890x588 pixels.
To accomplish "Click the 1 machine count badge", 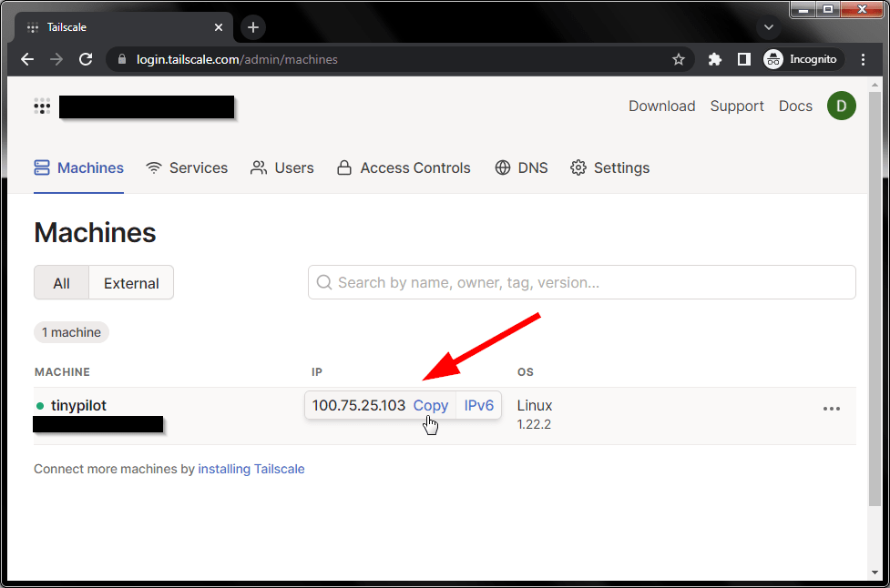I will point(72,332).
